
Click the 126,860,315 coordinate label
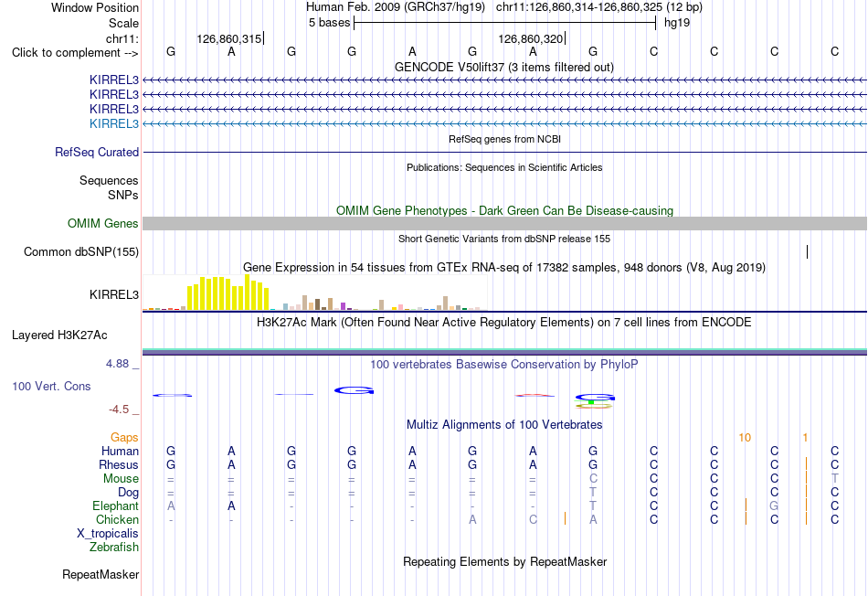point(229,38)
